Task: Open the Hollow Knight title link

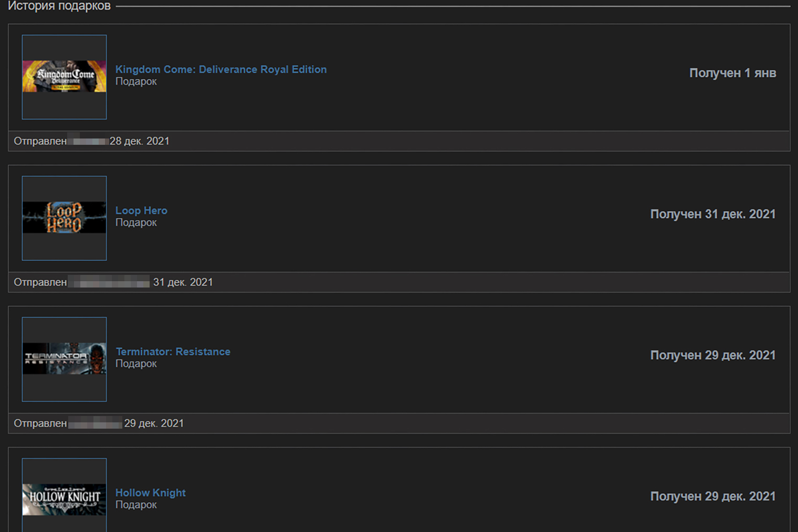Action: (x=150, y=493)
